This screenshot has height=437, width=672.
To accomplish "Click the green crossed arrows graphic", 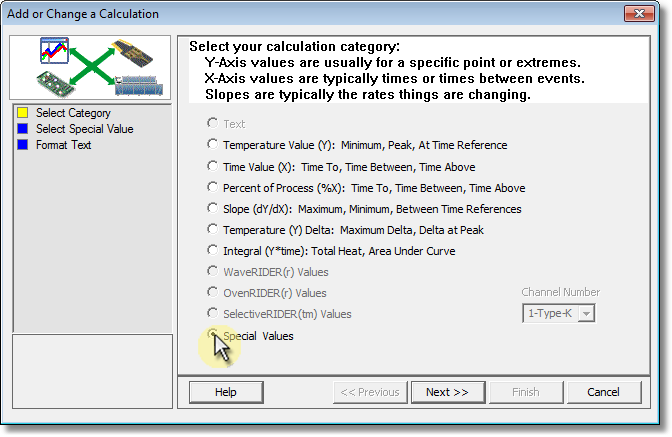I will [93, 66].
